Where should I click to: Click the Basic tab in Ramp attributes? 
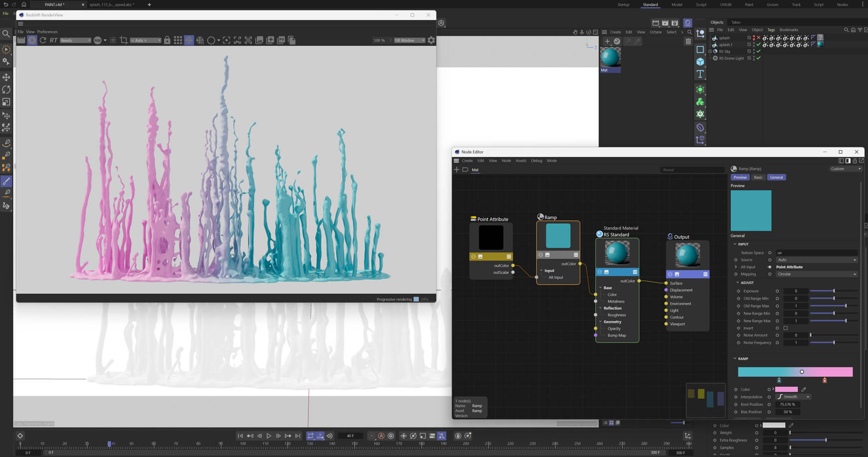click(758, 177)
